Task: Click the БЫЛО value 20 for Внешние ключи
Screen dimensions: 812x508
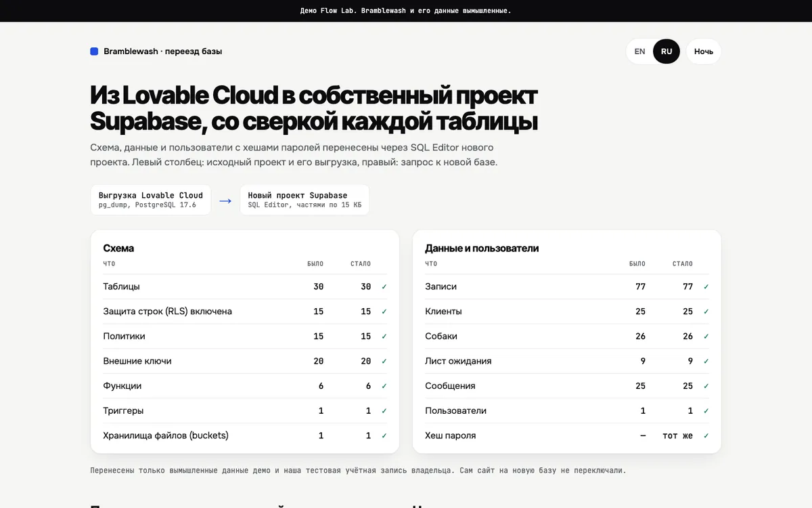Action: point(318,361)
